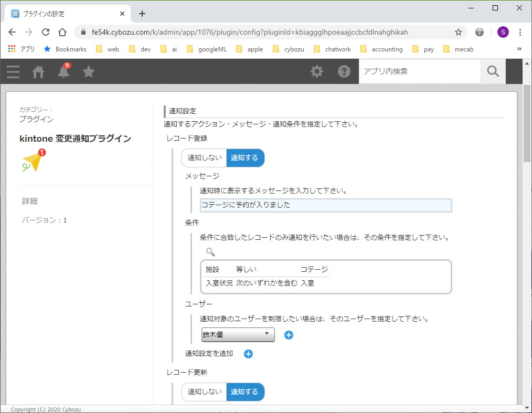Select 通知する for レコード更新
Image resolution: width=532 pixels, height=413 pixels.
[x=245, y=392]
